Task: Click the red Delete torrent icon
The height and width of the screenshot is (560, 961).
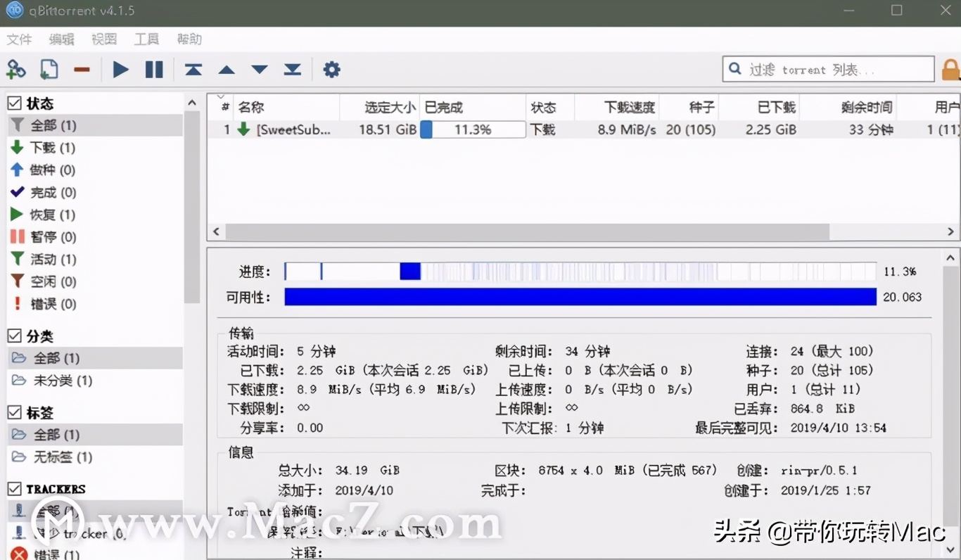Action: pyautogui.click(x=81, y=69)
